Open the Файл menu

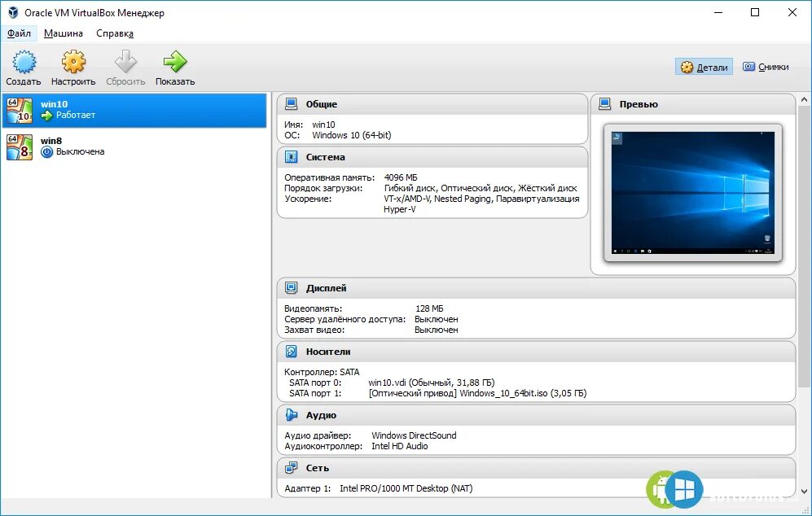20,33
